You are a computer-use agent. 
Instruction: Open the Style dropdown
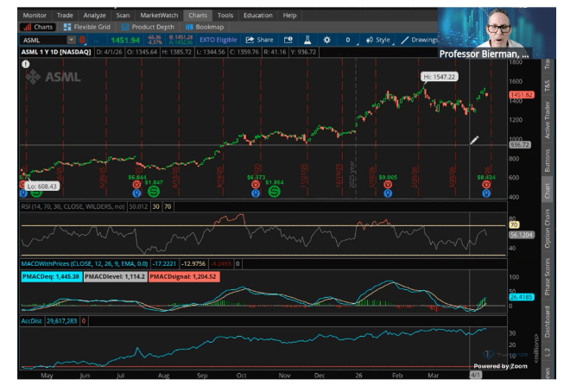[x=378, y=40]
